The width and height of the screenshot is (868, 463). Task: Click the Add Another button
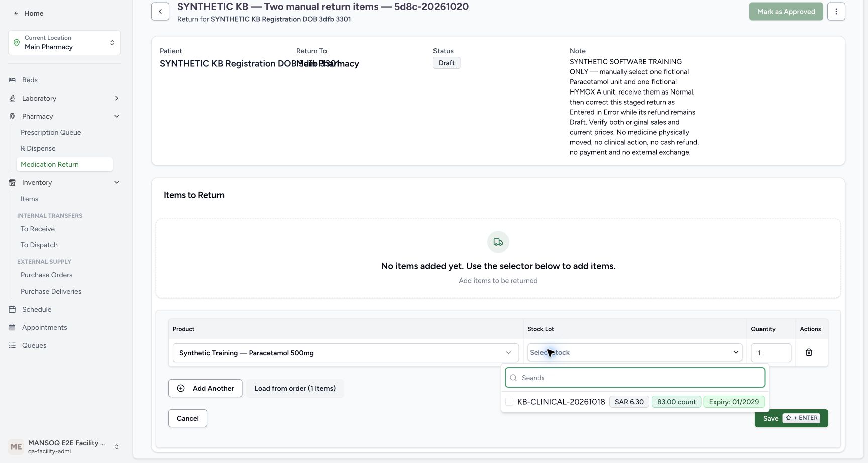205,388
